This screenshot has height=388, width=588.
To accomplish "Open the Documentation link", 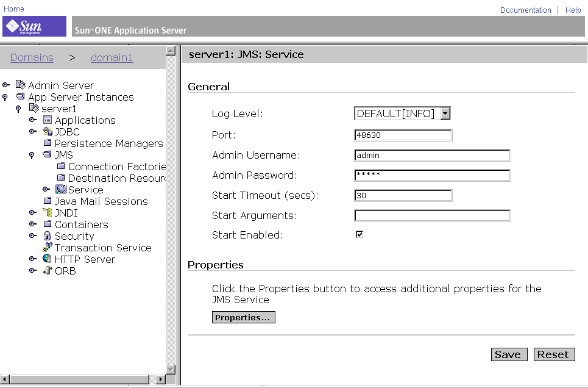I will coord(525,10).
